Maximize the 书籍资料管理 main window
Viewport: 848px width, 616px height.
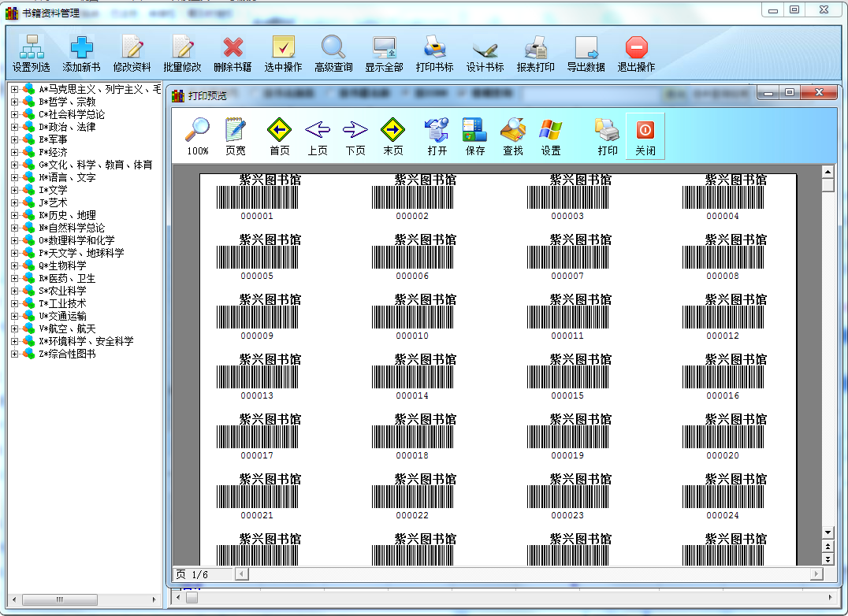click(794, 9)
